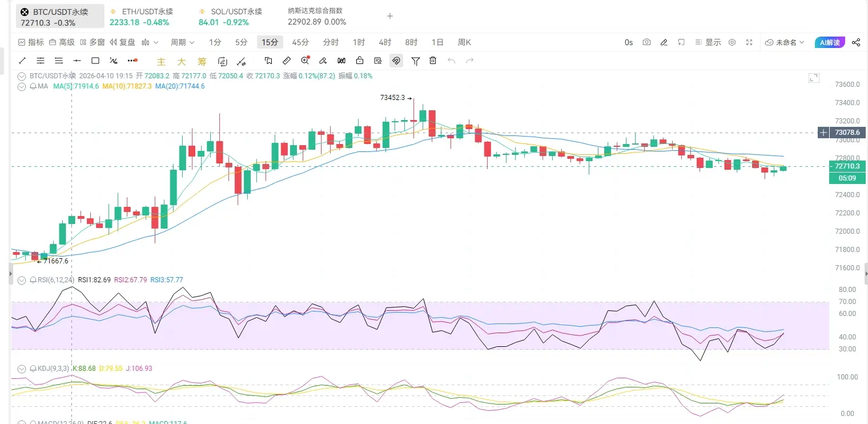Image resolution: width=868 pixels, height=424 pixels.
Task: Expand the chart pane with corner icon
Action: [814, 78]
